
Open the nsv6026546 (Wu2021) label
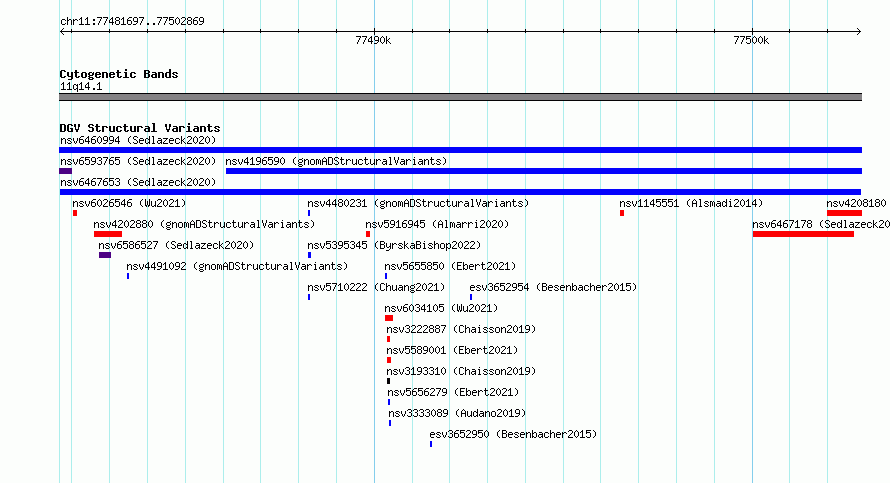click(129, 203)
